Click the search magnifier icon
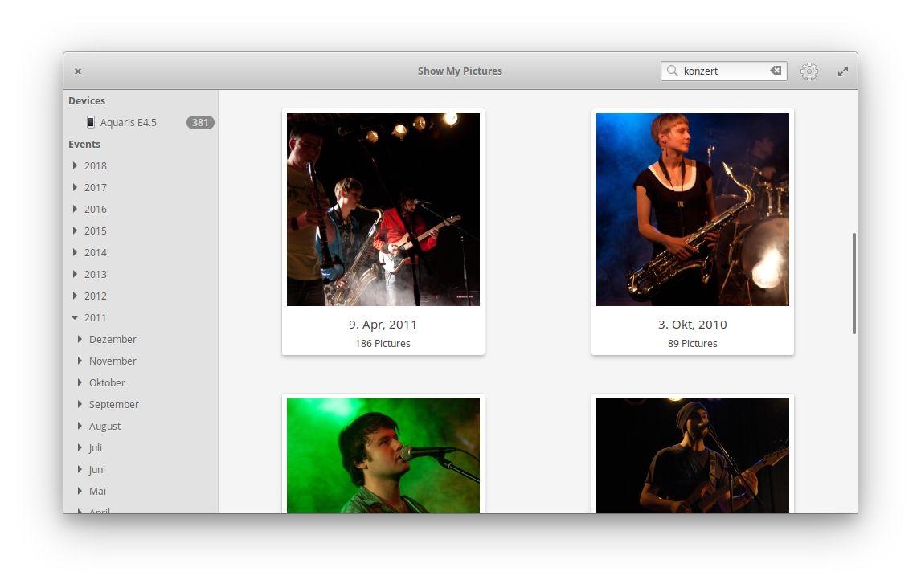921x588 pixels. click(672, 71)
